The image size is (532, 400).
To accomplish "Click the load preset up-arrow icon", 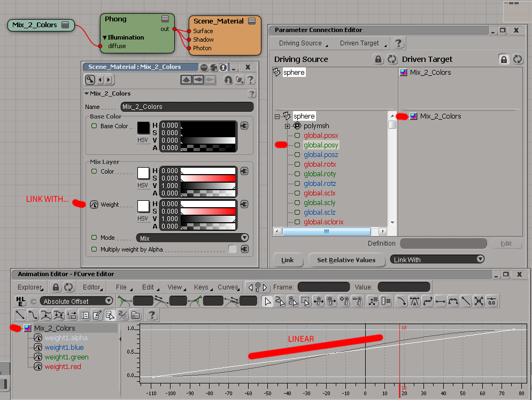I will (x=186, y=80).
